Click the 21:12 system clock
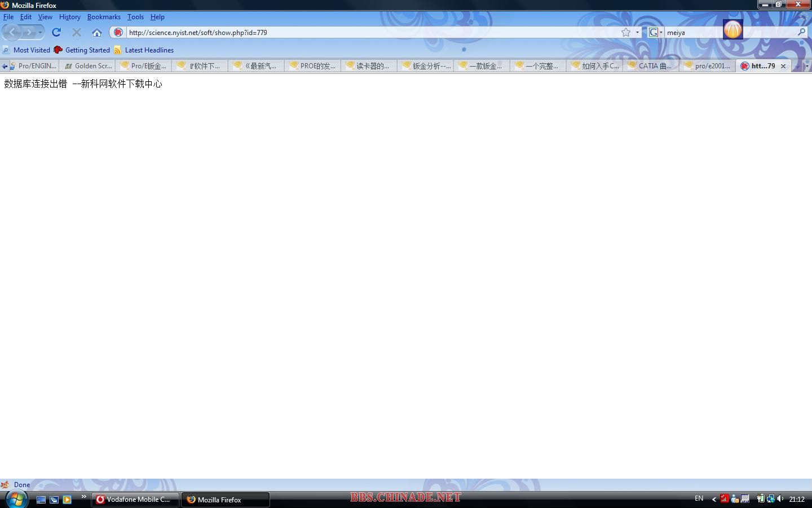The height and width of the screenshot is (508, 812). pos(797,499)
